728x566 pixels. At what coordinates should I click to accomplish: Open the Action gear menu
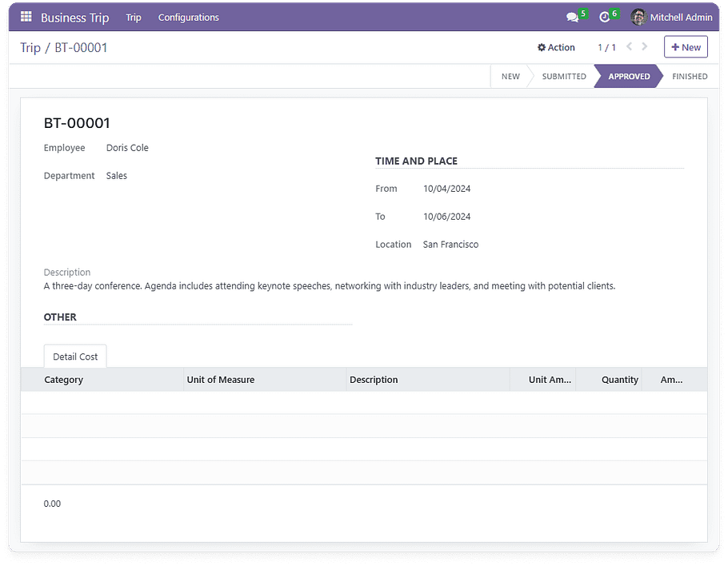(x=556, y=47)
